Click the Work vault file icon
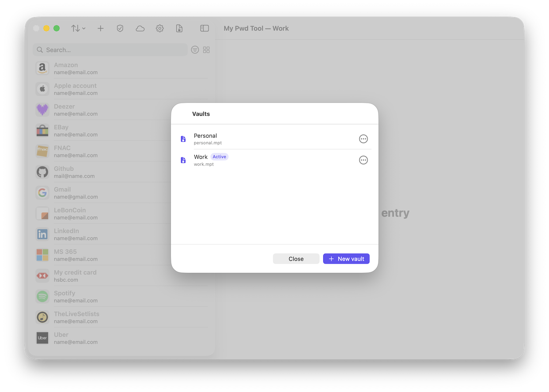Image resolution: width=549 pixels, height=392 pixels. pyautogui.click(x=183, y=160)
